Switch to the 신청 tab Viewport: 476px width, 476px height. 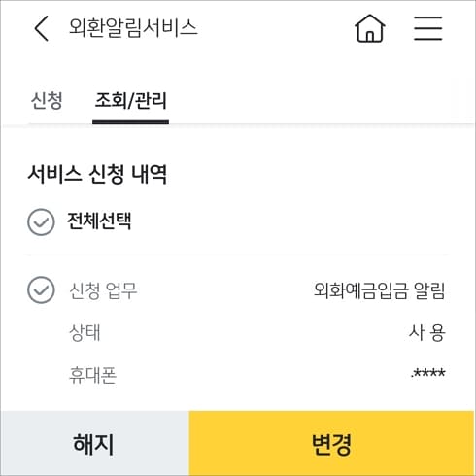pyautogui.click(x=47, y=100)
